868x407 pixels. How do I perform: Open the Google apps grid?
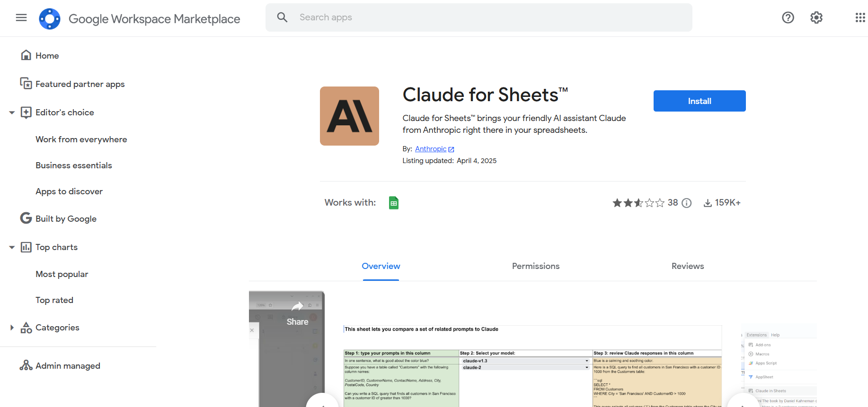pyautogui.click(x=860, y=17)
